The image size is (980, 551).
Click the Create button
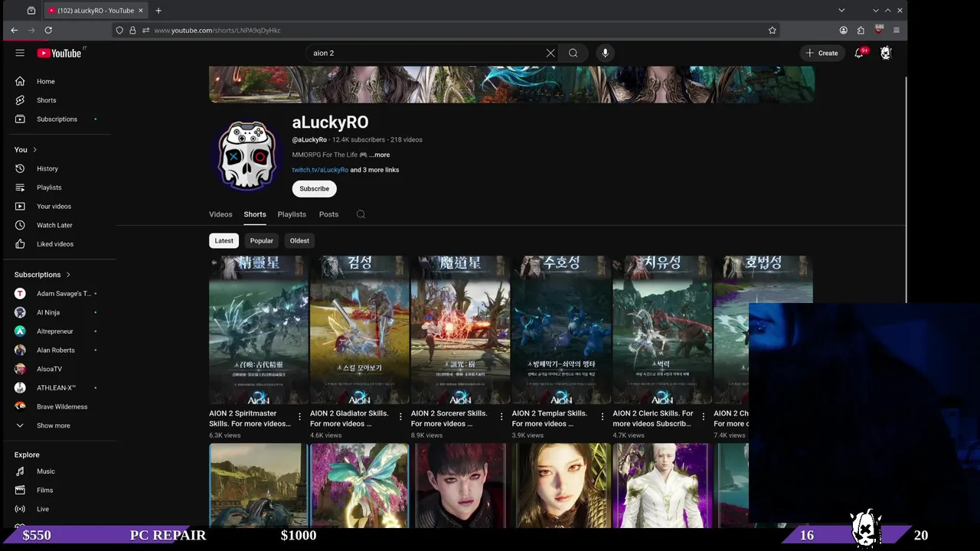[822, 53]
